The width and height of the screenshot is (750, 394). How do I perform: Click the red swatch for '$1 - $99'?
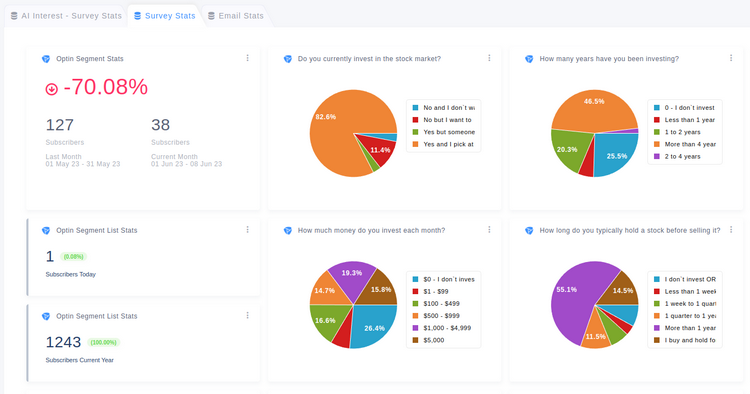(x=415, y=291)
